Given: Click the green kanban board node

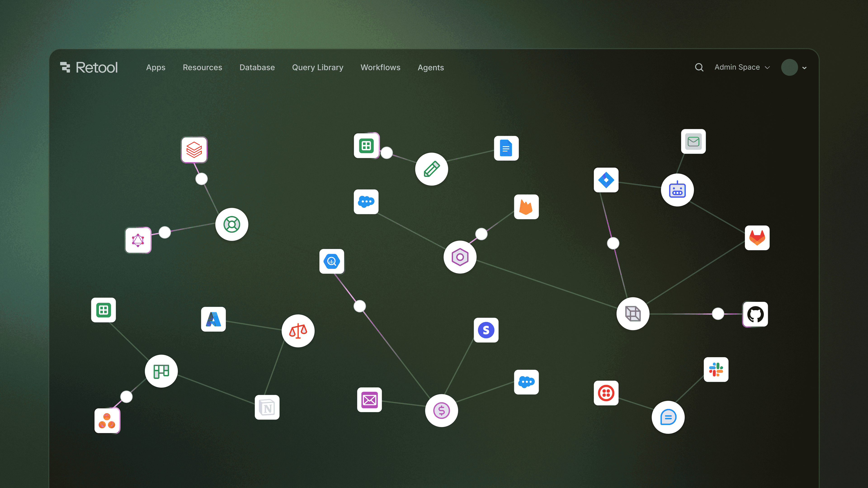Looking at the screenshot, I should point(161,371).
